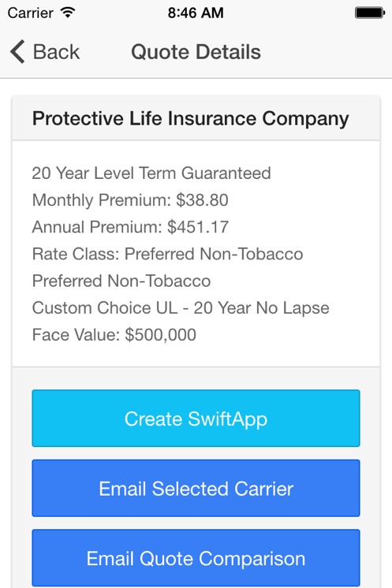This screenshot has height=588, width=392.
Task: Tap the Carrier status text
Action: 31,13
